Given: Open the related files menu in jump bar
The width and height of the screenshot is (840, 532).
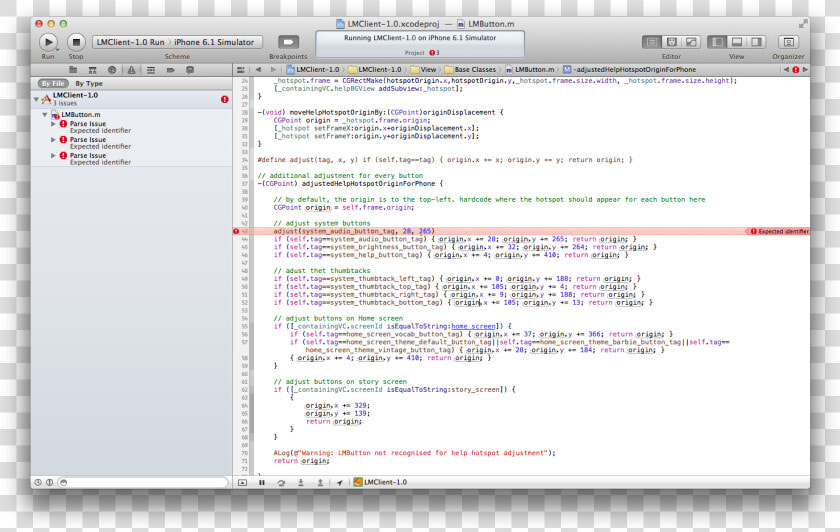Looking at the screenshot, I should [x=241, y=70].
